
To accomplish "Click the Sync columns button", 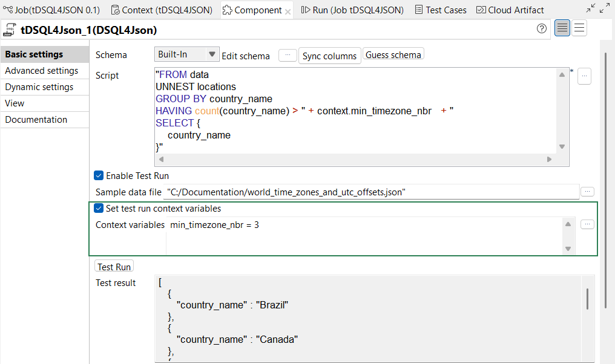I will (329, 55).
